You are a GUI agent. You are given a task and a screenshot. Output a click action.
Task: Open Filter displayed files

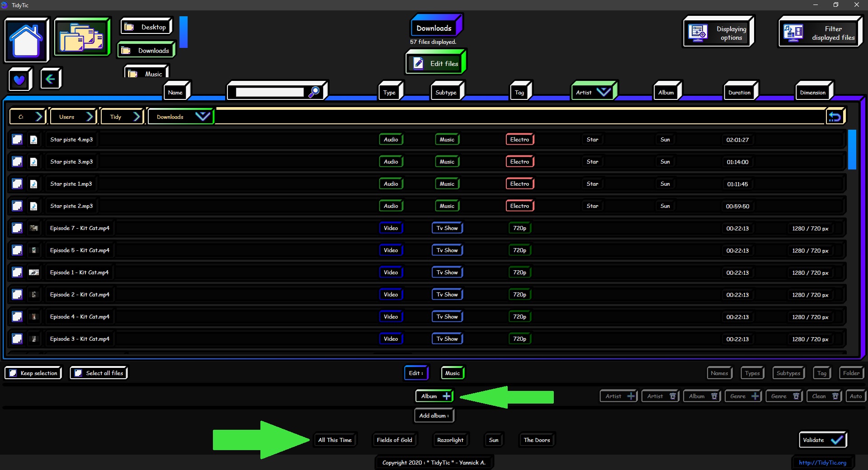tap(820, 33)
